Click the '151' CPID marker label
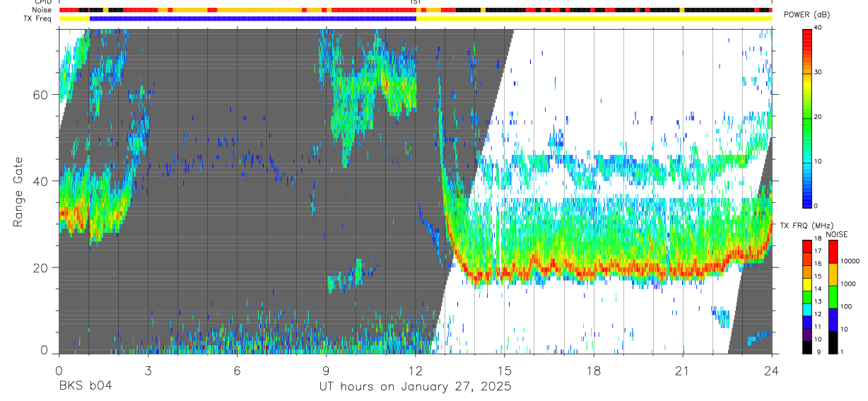 click(416, 3)
